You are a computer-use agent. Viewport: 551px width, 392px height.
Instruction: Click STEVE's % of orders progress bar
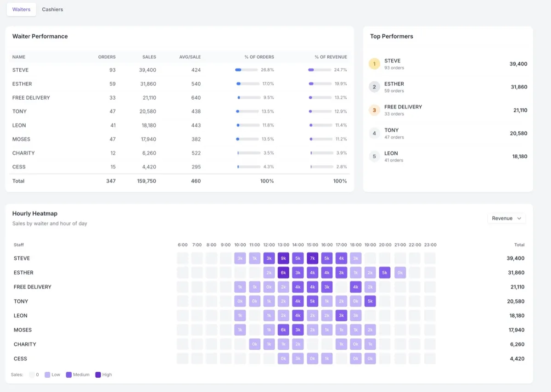(x=246, y=70)
